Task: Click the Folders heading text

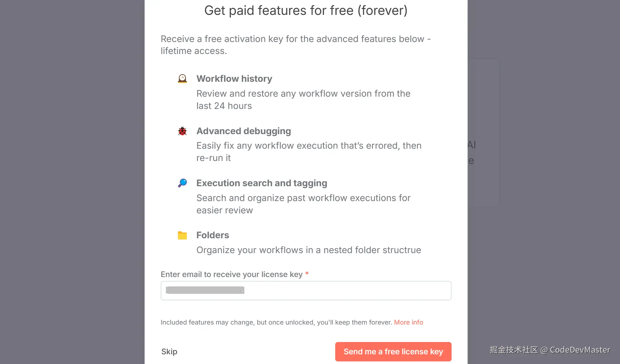Action: tap(212, 235)
